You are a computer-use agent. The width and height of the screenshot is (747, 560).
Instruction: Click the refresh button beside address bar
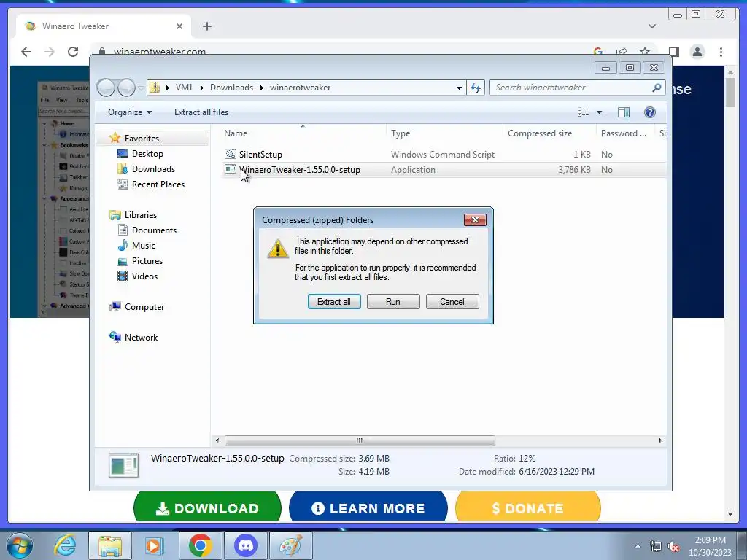click(x=476, y=87)
